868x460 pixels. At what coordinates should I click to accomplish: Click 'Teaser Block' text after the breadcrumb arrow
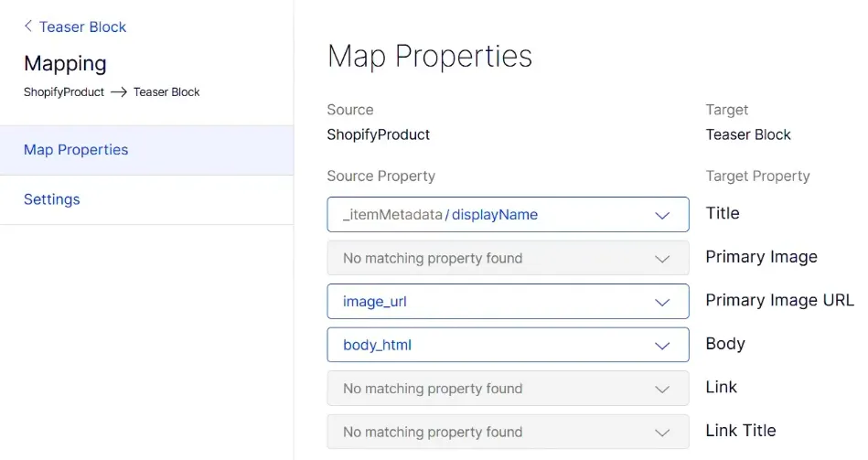[166, 91]
